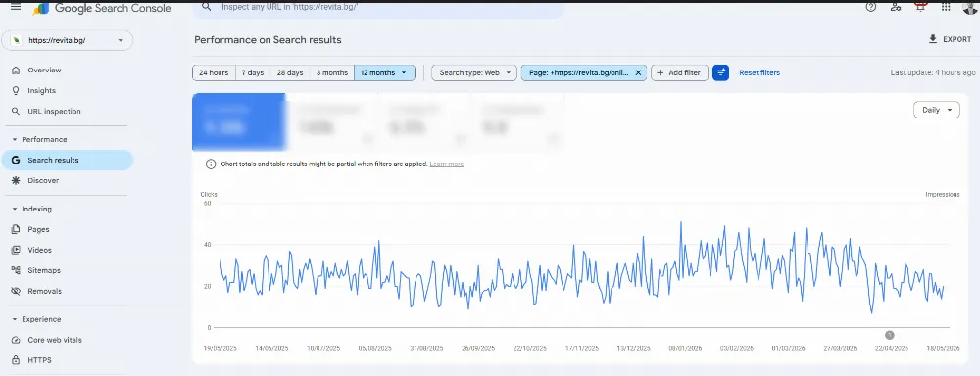Collapse the Indexing sidebar section
This screenshot has width=980, height=376.
pos(32,209)
